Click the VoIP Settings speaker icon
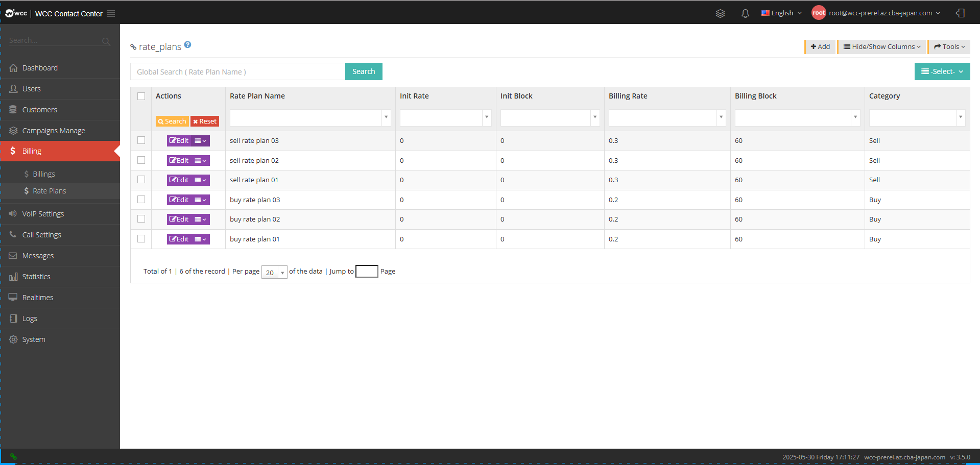 13,214
